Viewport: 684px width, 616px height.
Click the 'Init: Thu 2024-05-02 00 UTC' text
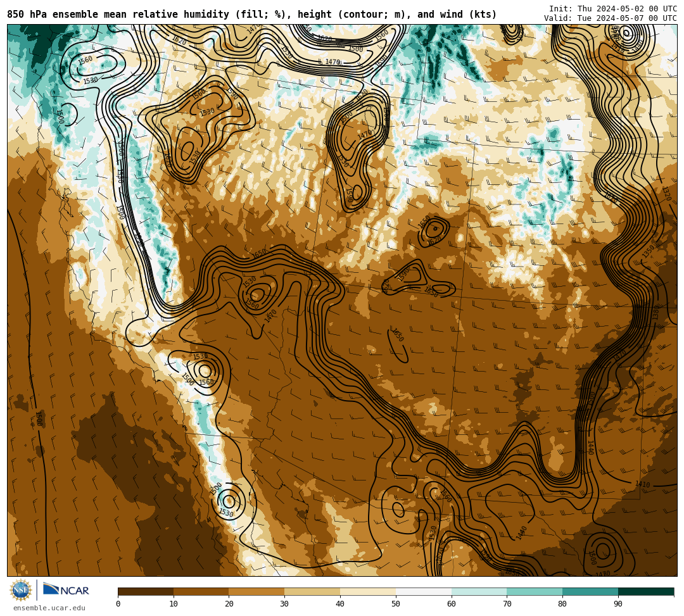pos(613,9)
